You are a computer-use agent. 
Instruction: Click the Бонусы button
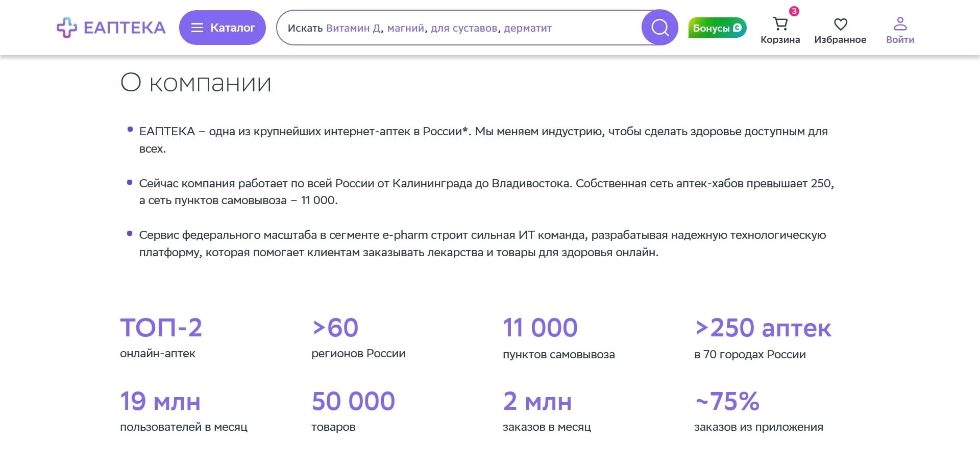(x=717, y=28)
